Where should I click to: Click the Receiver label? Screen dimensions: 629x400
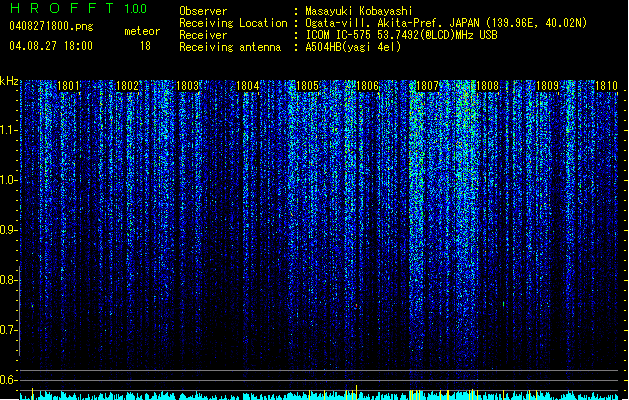click(203, 35)
